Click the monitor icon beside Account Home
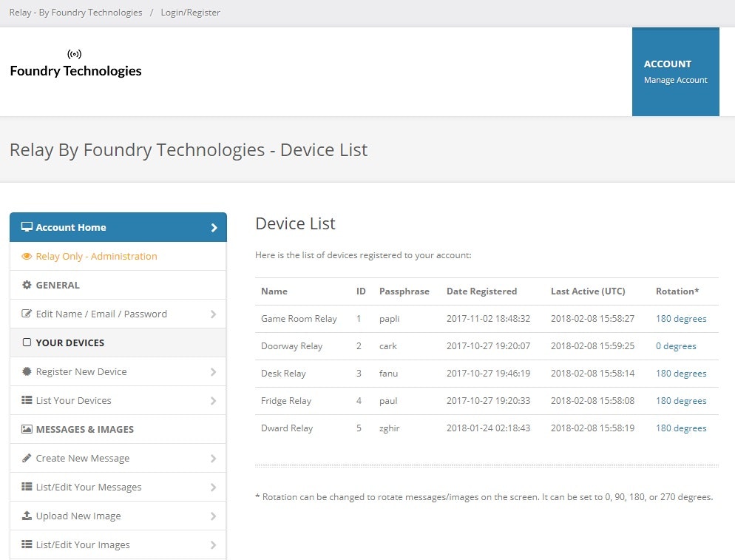Image resolution: width=735 pixels, height=560 pixels. pyautogui.click(x=27, y=227)
